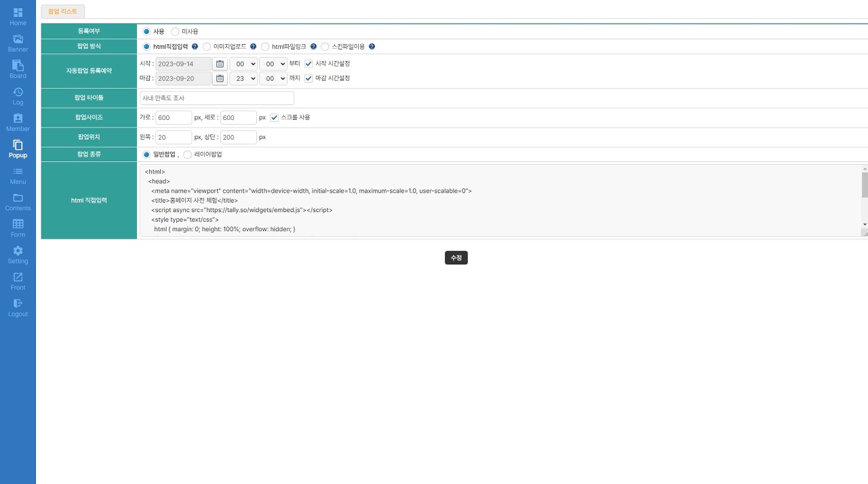Select the 미사용 radio button

(175, 31)
